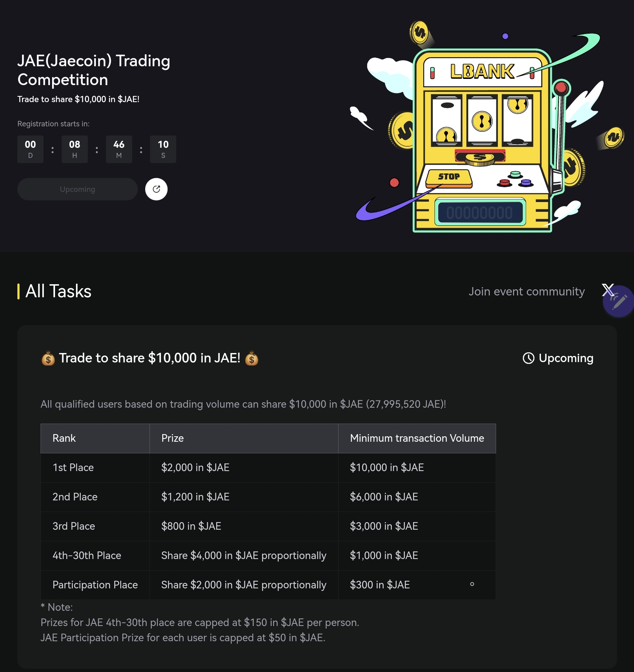Click the Participation Place rank cell
The width and height of the screenshot is (634, 672).
95,585
